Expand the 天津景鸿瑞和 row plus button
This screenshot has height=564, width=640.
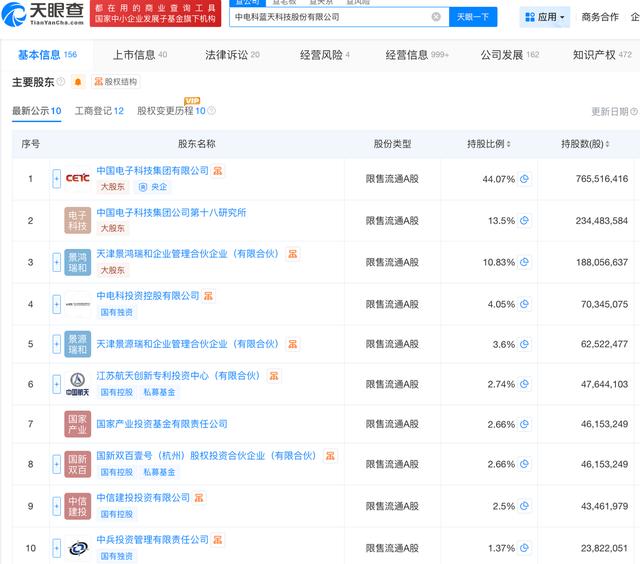point(57,262)
